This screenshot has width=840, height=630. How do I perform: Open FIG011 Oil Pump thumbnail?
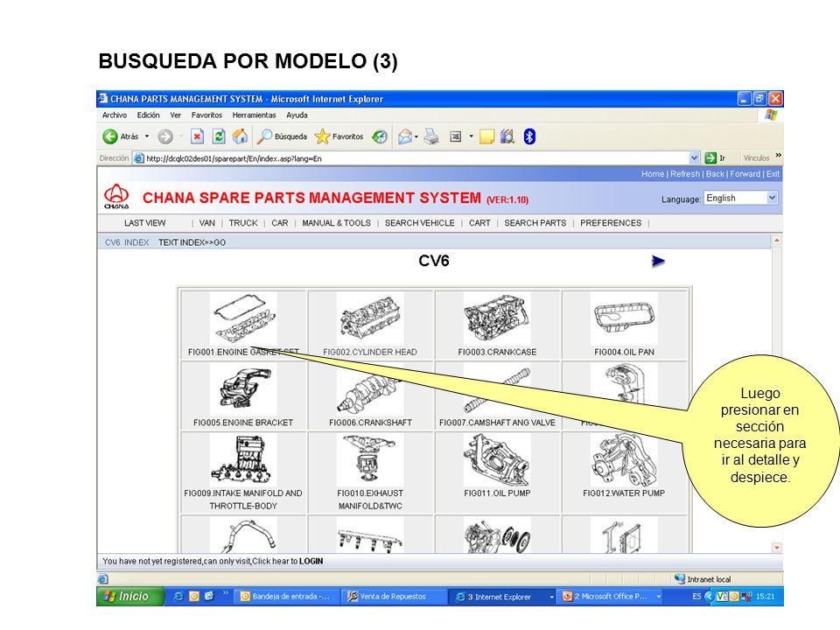[497, 461]
